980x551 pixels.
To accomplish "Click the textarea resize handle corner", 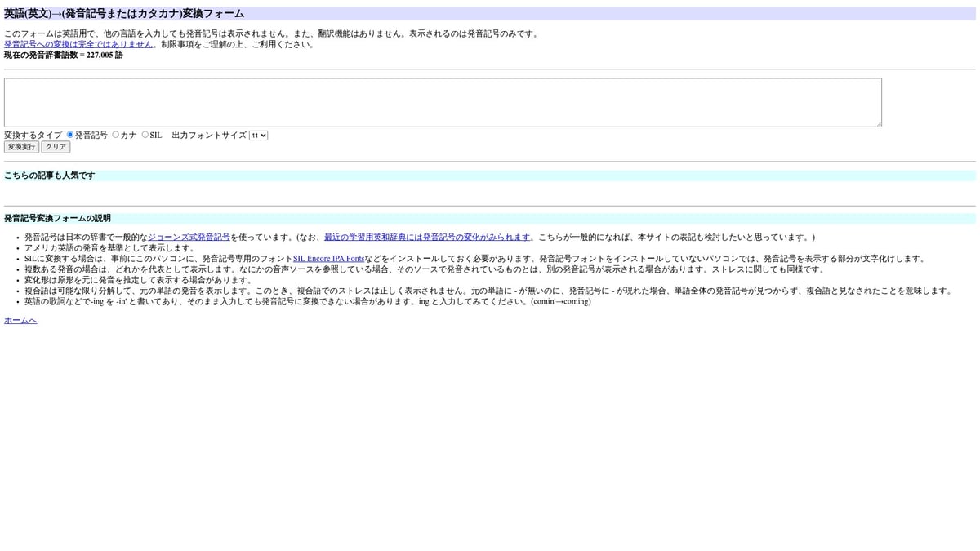I will pos(878,123).
